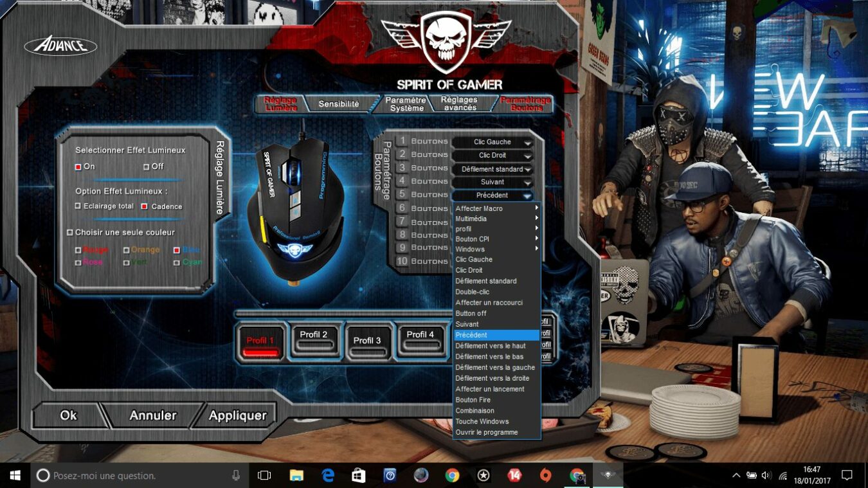Switch to the Sensibilité tab
This screenshot has height=488, width=868.
[x=339, y=104]
